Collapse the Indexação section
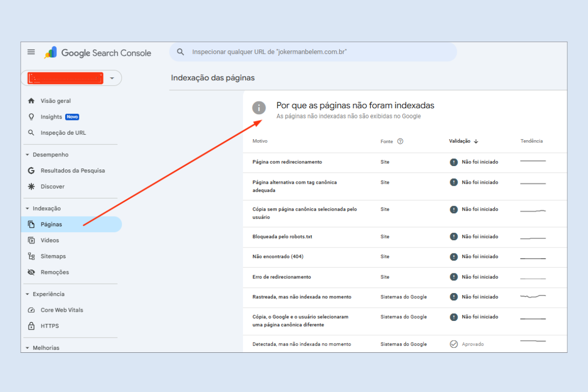588x392 pixels. (27, 209)
